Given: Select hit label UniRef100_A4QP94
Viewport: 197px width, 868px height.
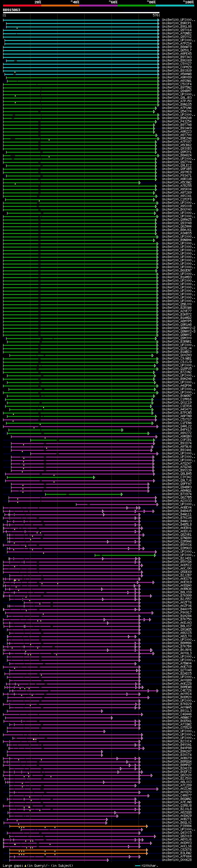Looking at the screenshot, I should point(176,386).
